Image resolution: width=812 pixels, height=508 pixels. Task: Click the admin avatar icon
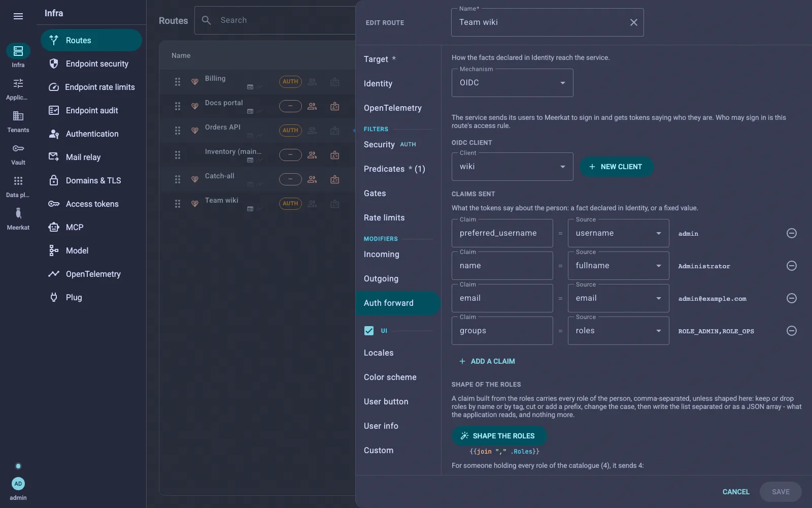(x=18, y=484)
